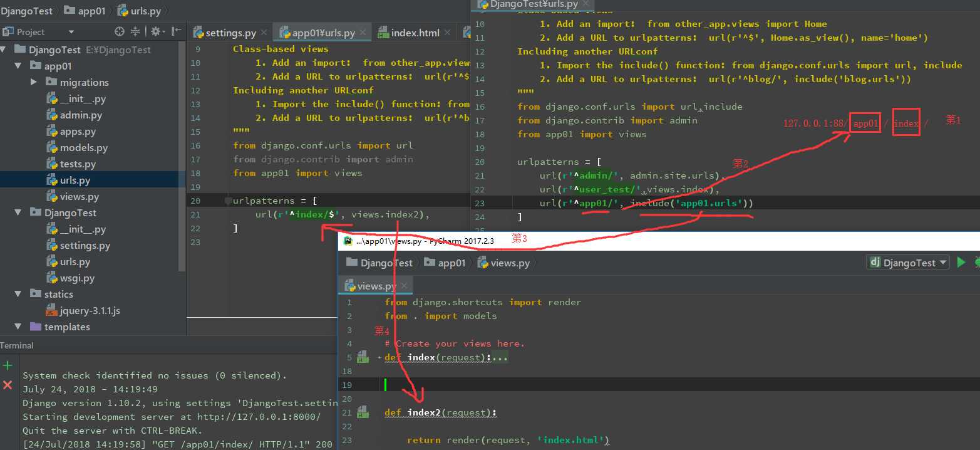The height and width of the screenshot is (450, 980).
Task: Open __init__.py under inner DjangoTest folder
Action: 83,229
